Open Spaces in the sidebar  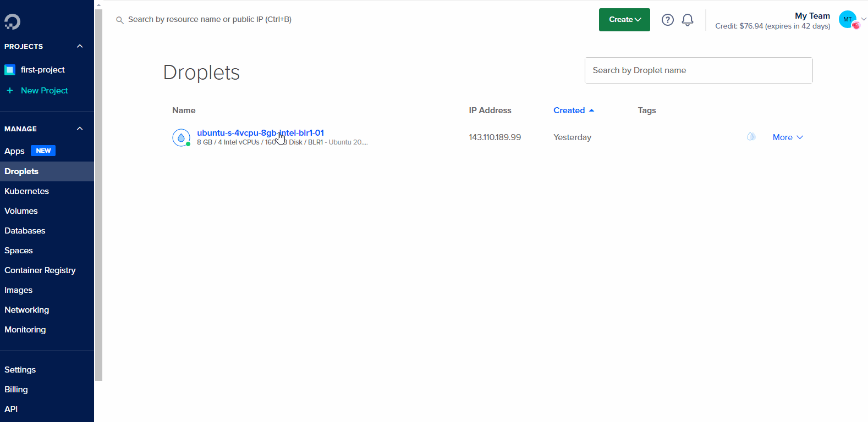click(19, 251)
